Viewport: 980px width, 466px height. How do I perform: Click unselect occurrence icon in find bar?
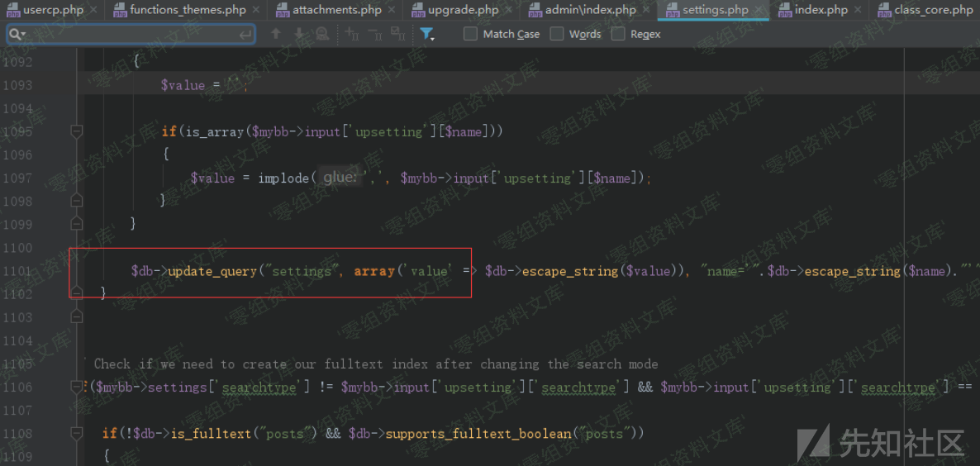click(x=375, y=34)
